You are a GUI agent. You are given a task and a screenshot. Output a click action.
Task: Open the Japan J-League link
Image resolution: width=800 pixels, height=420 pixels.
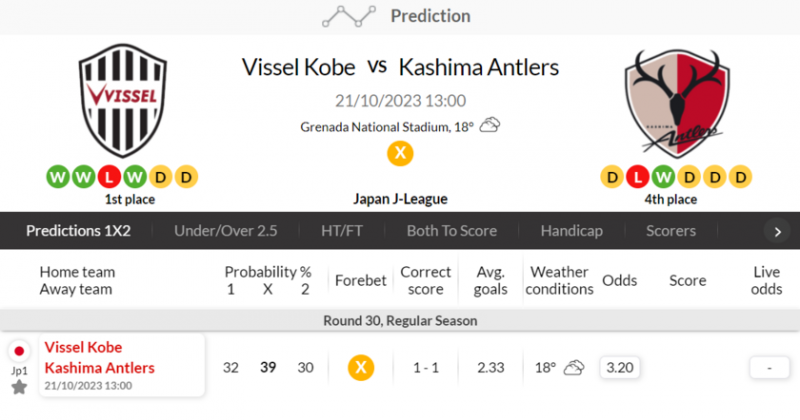tap(400, 198)
